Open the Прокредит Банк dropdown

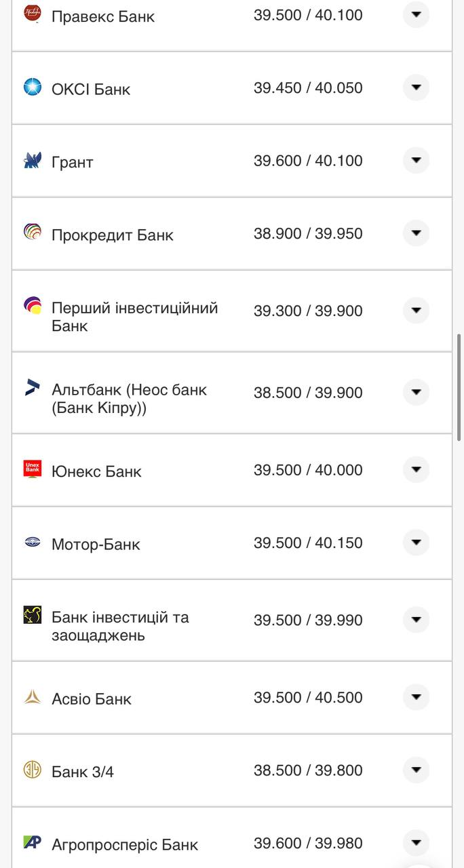416,233
